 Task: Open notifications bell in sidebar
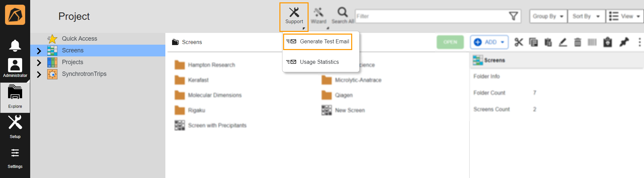coord(15,45)
